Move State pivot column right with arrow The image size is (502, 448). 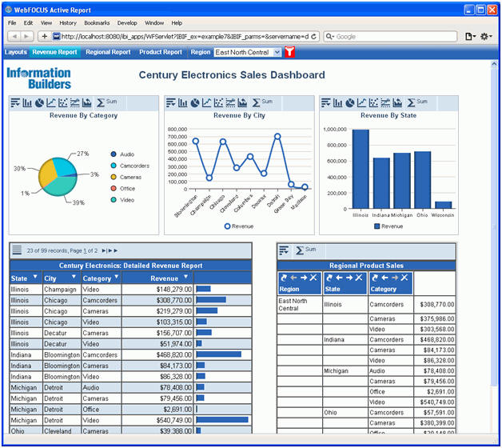click(x=349, y=278)
